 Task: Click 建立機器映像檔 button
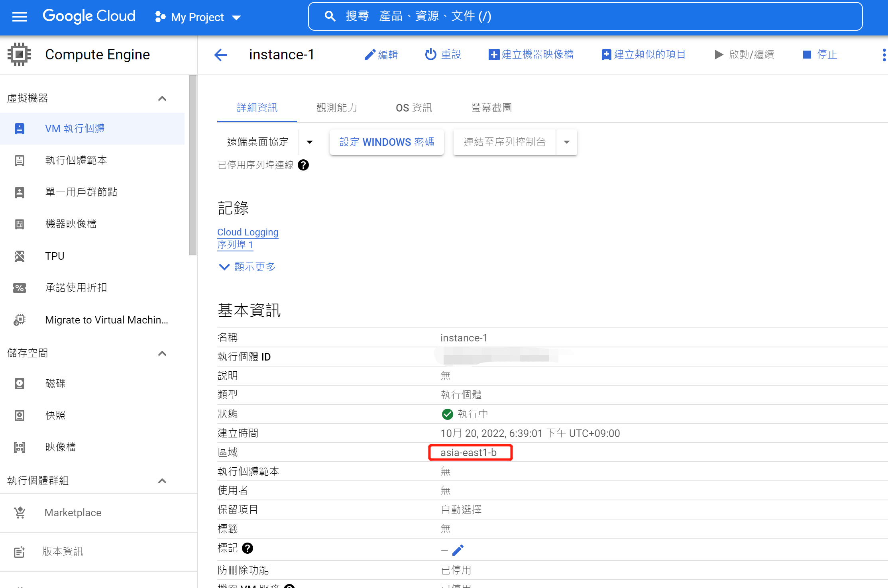point(531,55)
